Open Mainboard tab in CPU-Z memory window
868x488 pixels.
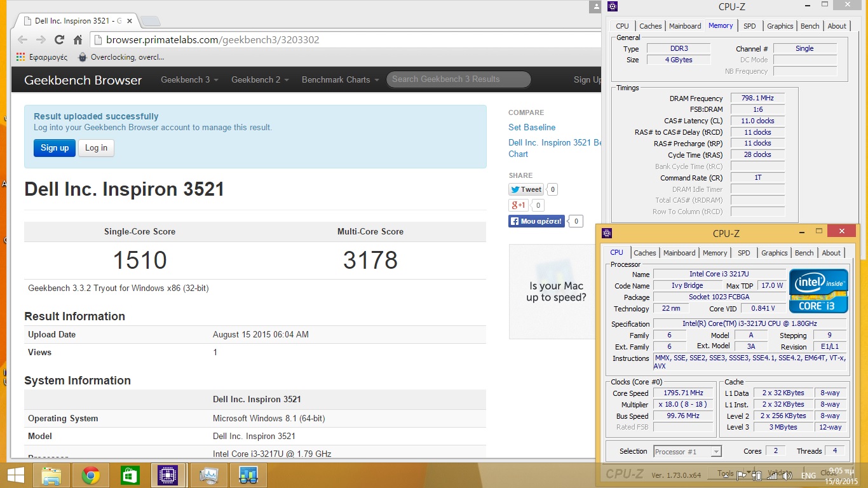point(685,26)
